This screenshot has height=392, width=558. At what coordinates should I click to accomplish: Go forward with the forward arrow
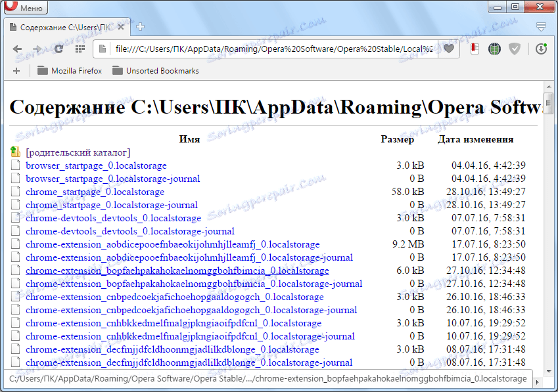click(x=37, y=49)
